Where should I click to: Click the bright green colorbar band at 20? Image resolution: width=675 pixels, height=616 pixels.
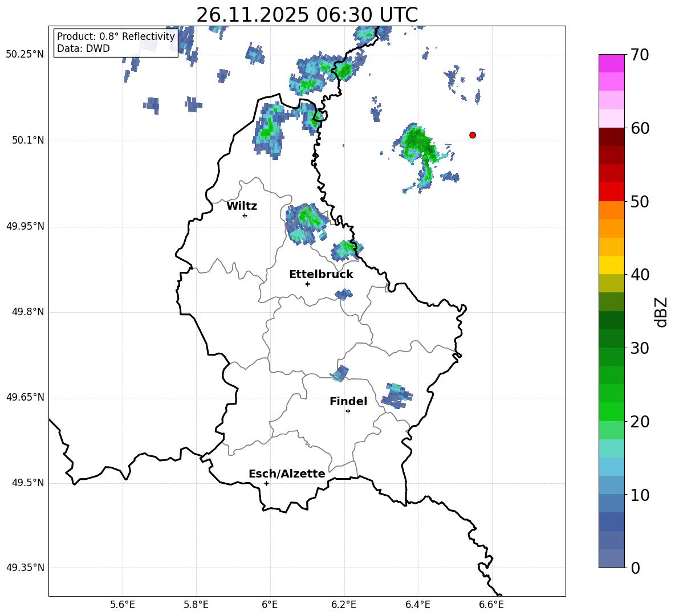[x=612, y=411]
